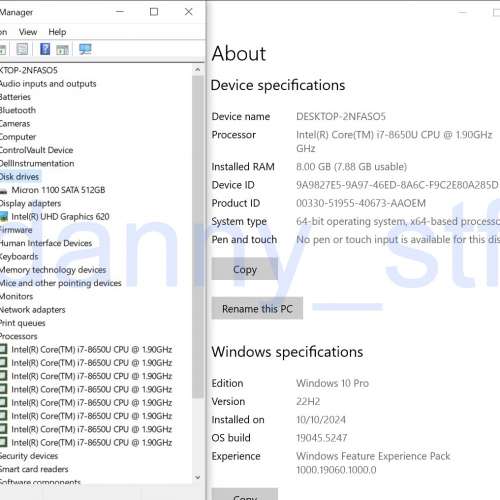Viewport: 500px width, 500px height.
Task: Select the Cameras category
Action: pyautogui.click(x=15, y=124)
